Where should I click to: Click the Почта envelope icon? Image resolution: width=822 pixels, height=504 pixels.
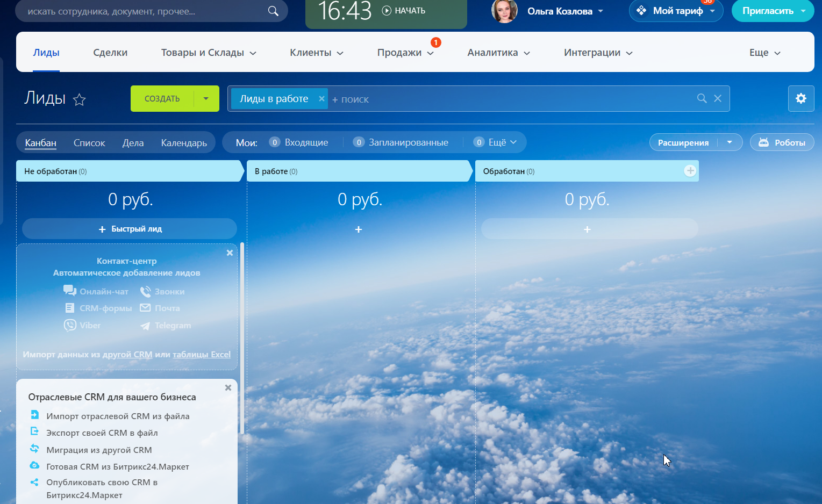pyautogui.click(x=145, y=308)
